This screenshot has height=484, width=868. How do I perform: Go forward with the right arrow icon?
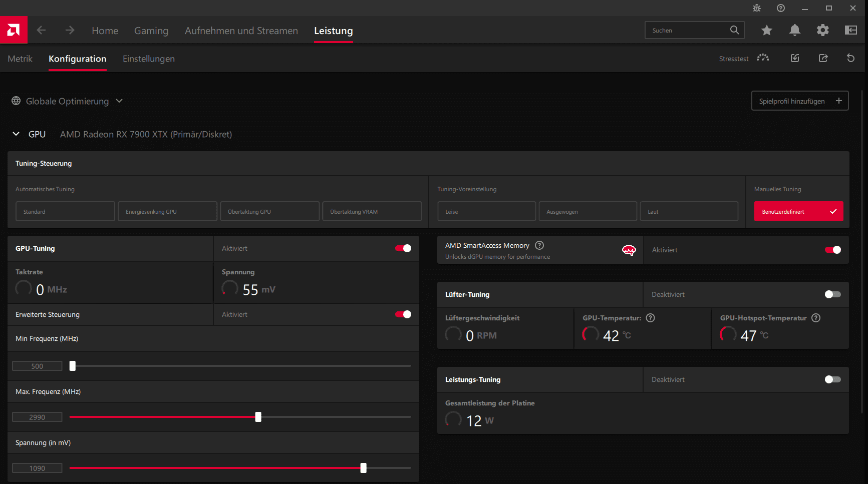(x=70, y=31)
